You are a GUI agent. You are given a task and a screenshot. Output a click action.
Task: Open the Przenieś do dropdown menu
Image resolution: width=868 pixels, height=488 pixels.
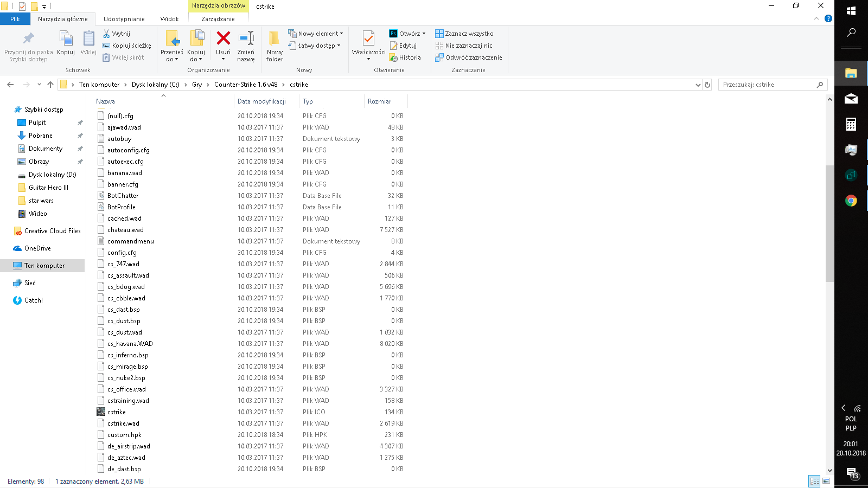pyautogui.click(x=172, y=59)
